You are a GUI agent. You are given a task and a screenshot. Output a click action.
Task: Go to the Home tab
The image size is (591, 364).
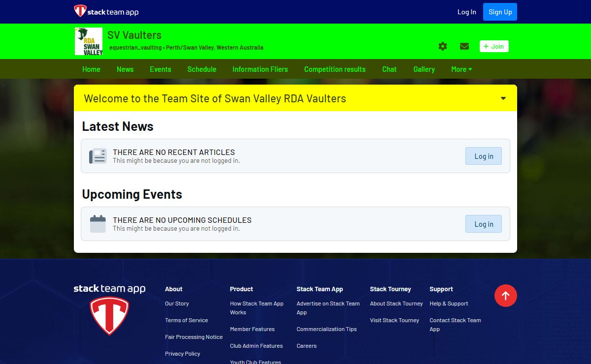pyautogui.click(x=91, y=69)
